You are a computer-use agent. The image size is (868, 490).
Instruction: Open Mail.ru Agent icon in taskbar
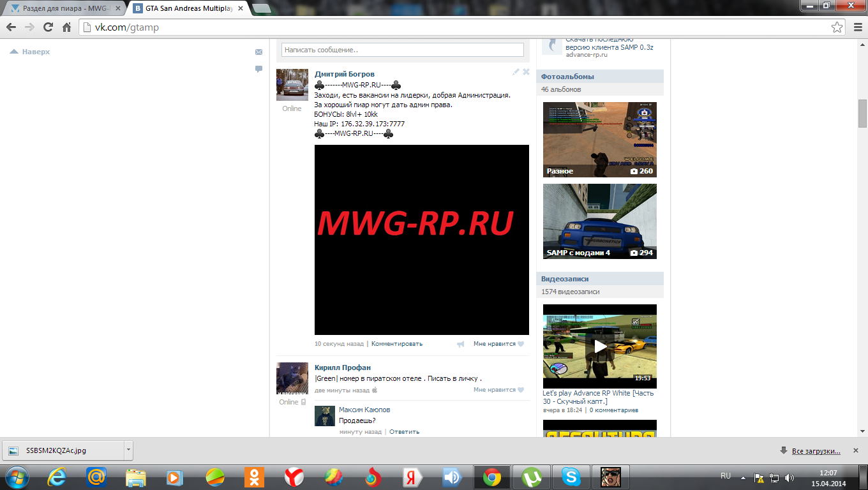tap(96, 477)
